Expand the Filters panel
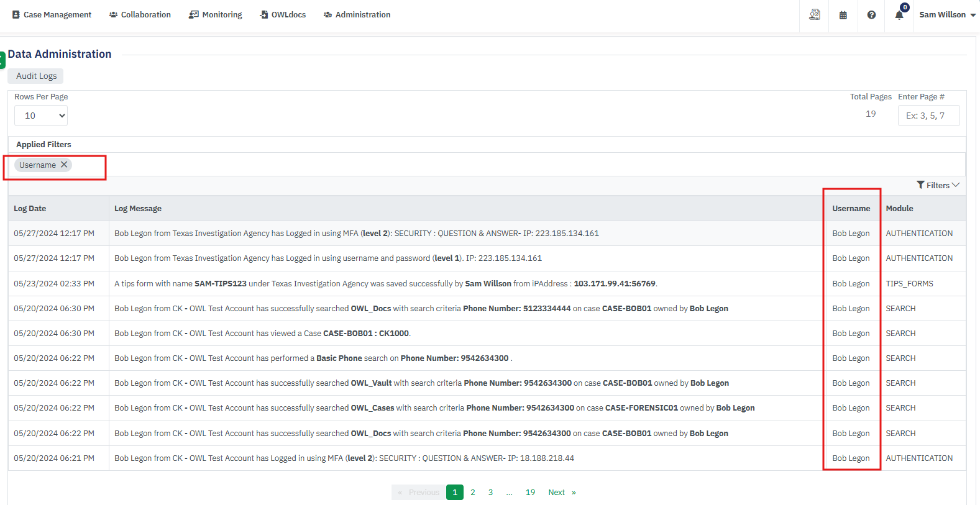The height and width of the screenshot is (505, 980). tap(938, 185)
